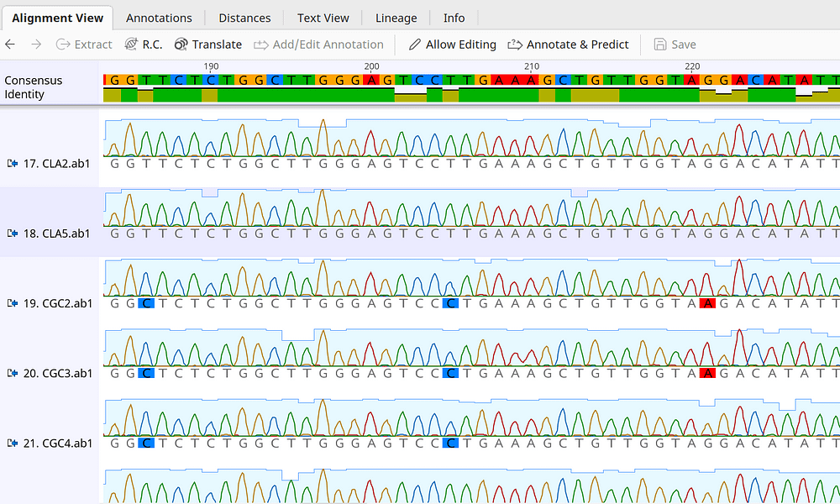
Task: Select the 18. CLA5.ab1 sequence row
Action: pos(55,234)
